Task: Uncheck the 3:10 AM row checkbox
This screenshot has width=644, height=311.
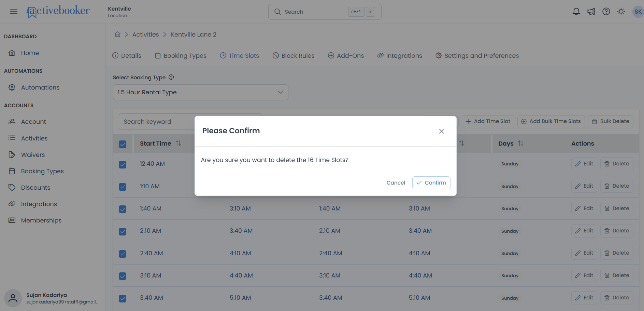Action: [123, 276]
